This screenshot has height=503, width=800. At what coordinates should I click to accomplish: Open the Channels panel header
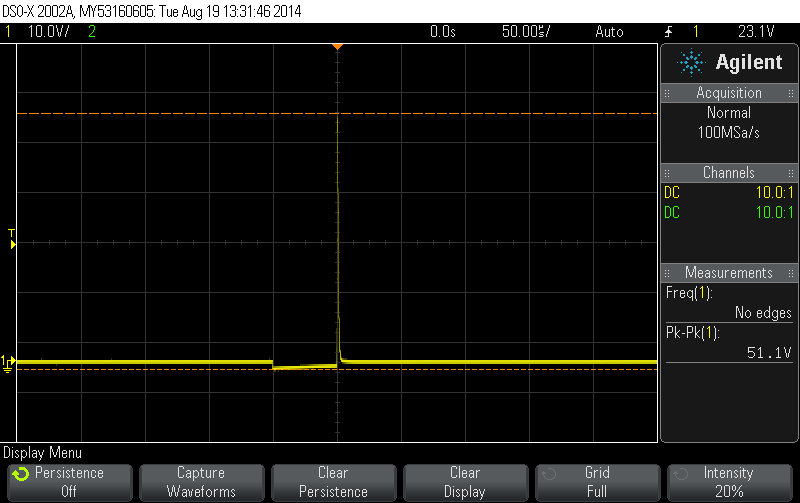pyautogui.click(x=729, y=172)
